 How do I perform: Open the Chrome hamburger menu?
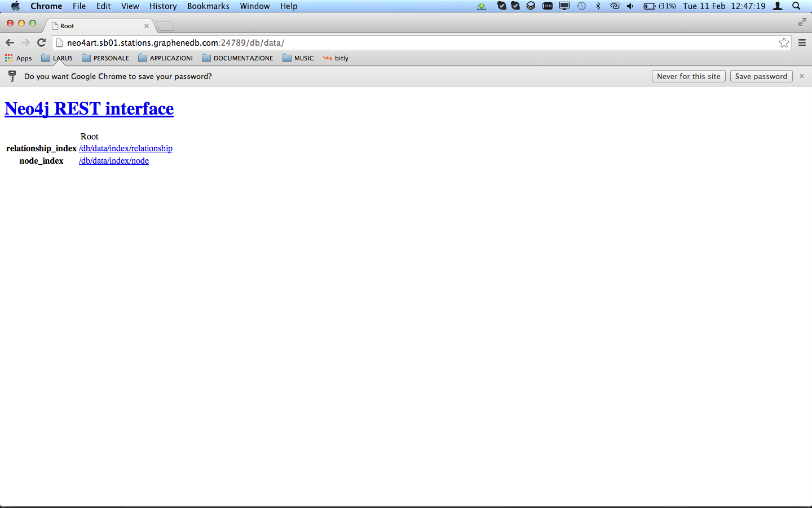[x=802, y=43]
